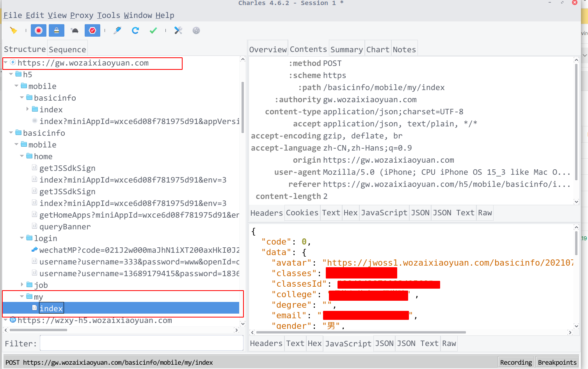The height and width of the screenshot is (369, 588).
Task: Open the View menu
Action: [x=57, y=15]
